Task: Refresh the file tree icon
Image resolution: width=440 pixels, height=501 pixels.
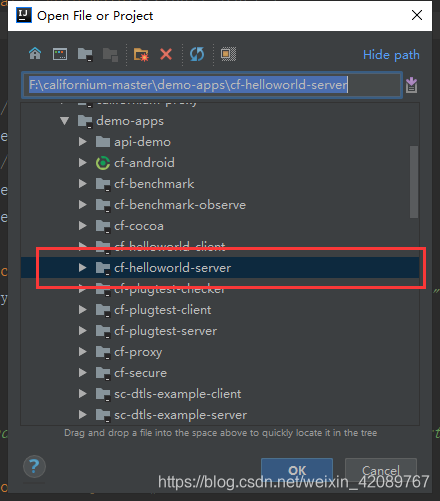Action: [197, 54]
